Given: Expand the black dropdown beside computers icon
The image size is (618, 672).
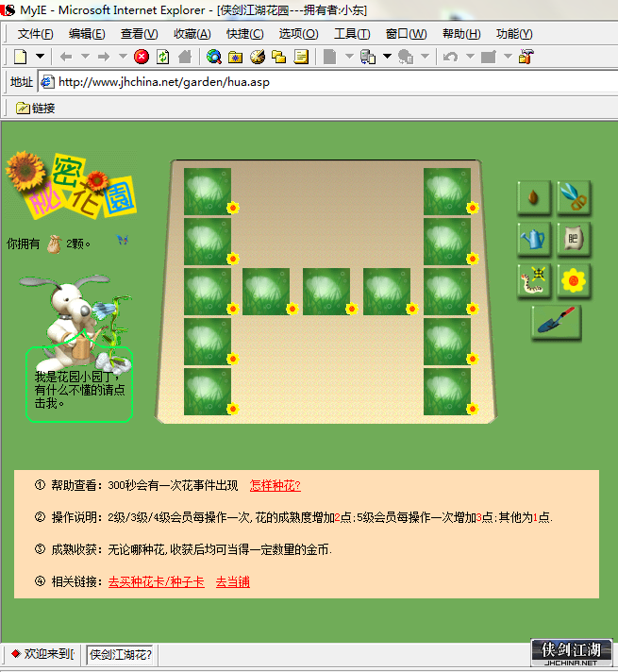Looking at the screenshot, I should (x=387, y=56).
